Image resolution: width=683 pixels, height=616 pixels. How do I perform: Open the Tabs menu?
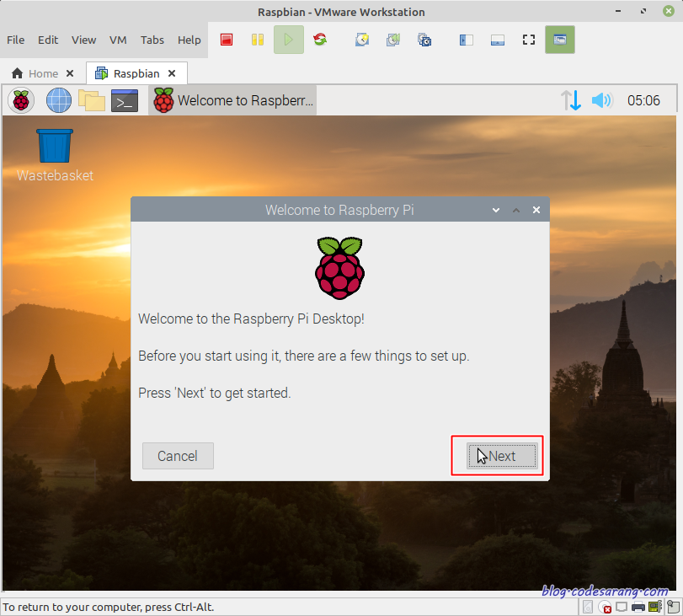click(152, 40)
